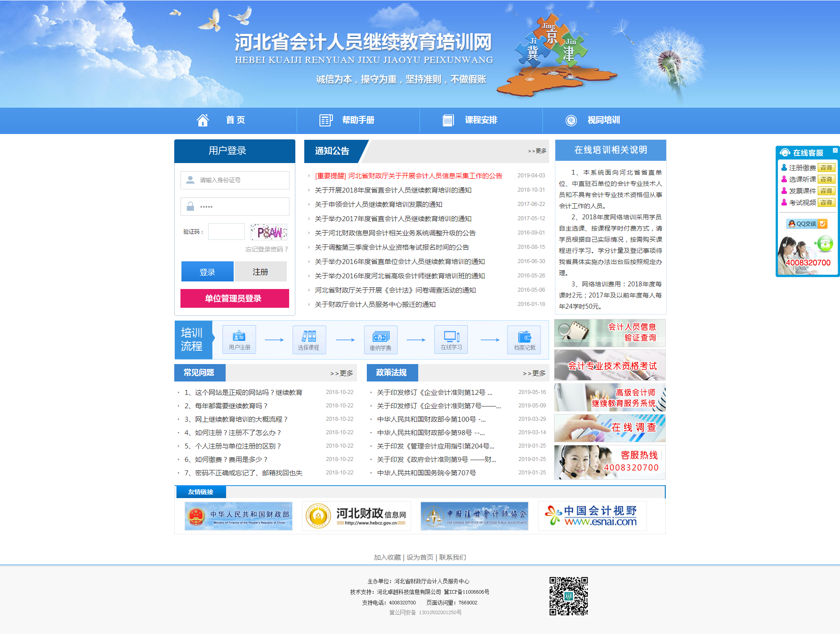Open the 课程安排 menu item
840x637 pixels.
[481, 120]
